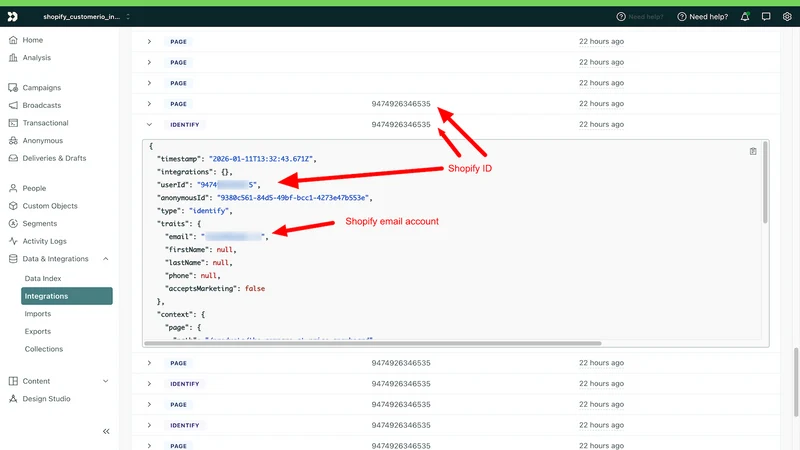
Task: Open Activity Logs in sidebar
Action: point(44,241)
